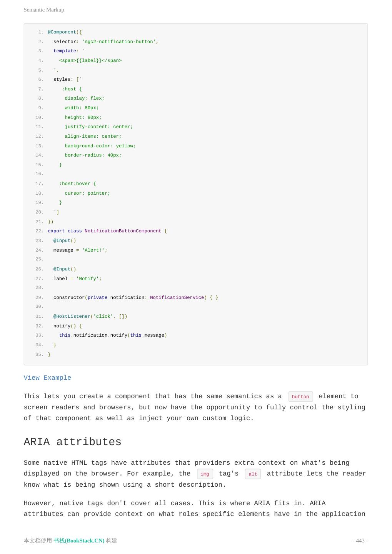
Task: Click line number 35 in code block
Action: point(39,355)
